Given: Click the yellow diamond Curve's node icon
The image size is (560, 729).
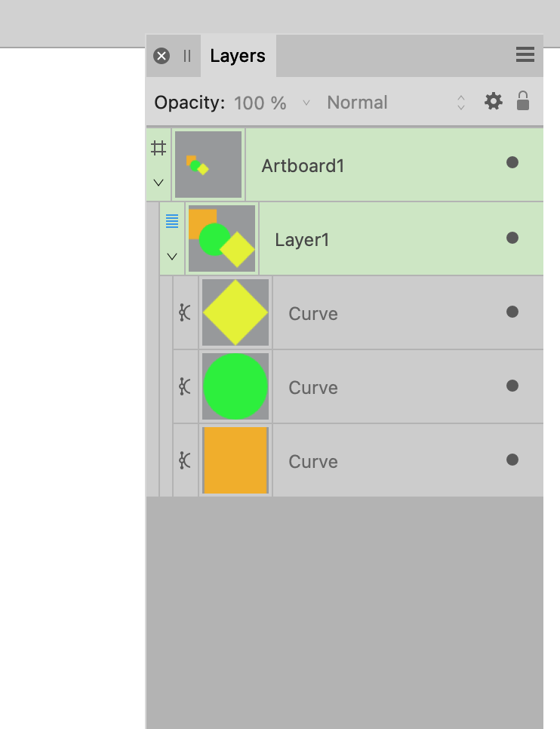Looking at the screenshot, I should [185, 312].
